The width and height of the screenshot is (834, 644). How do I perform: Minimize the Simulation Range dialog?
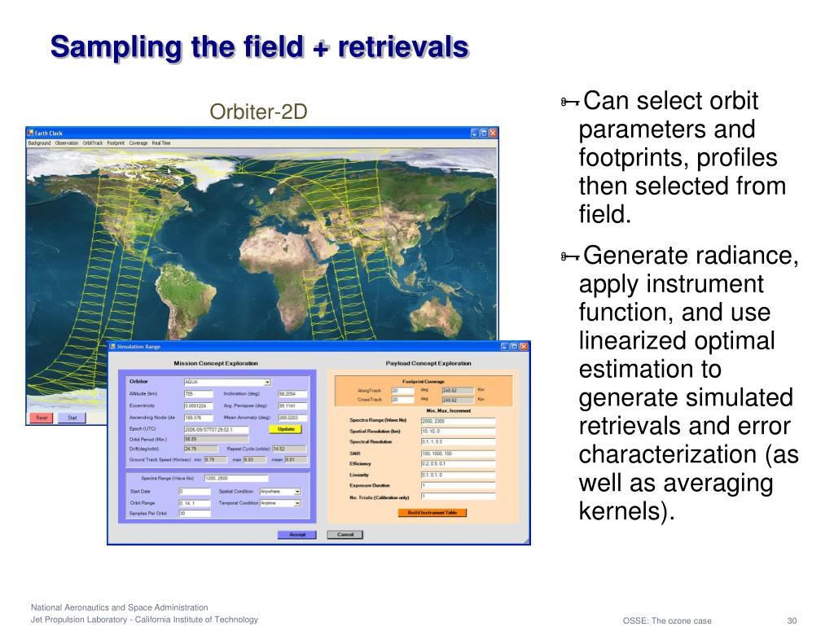pos(505,347)
